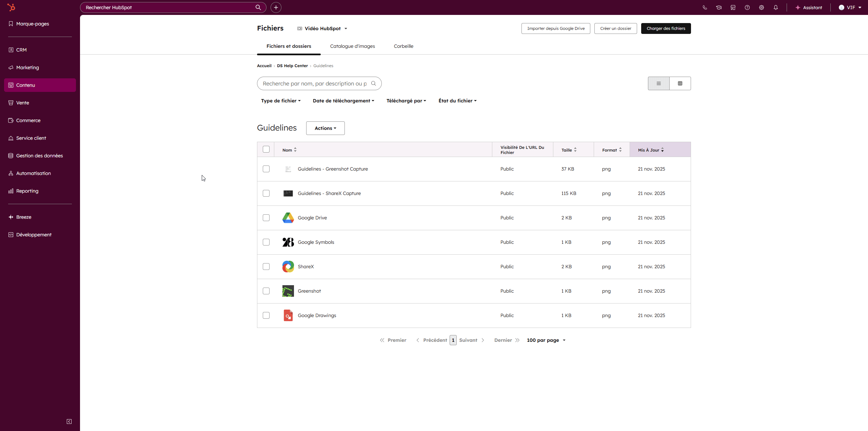Open the Assistant in the top bar
Image resolution: width=868 pixels, height=431 pixels.
(809, 7)
